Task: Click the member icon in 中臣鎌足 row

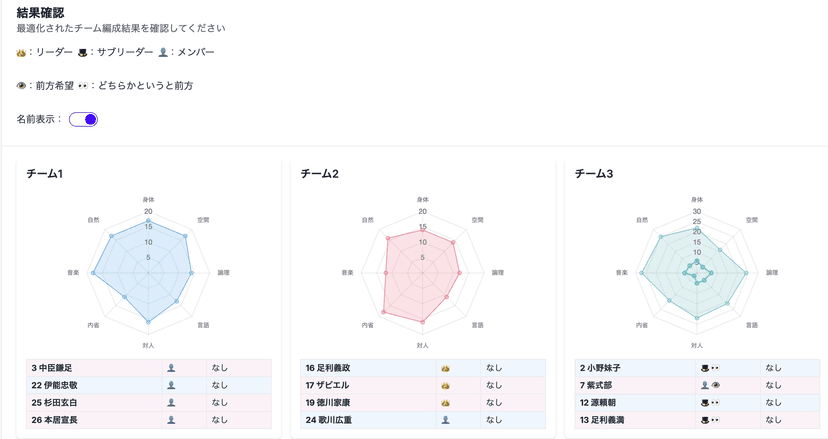Action: click(171, 368)
